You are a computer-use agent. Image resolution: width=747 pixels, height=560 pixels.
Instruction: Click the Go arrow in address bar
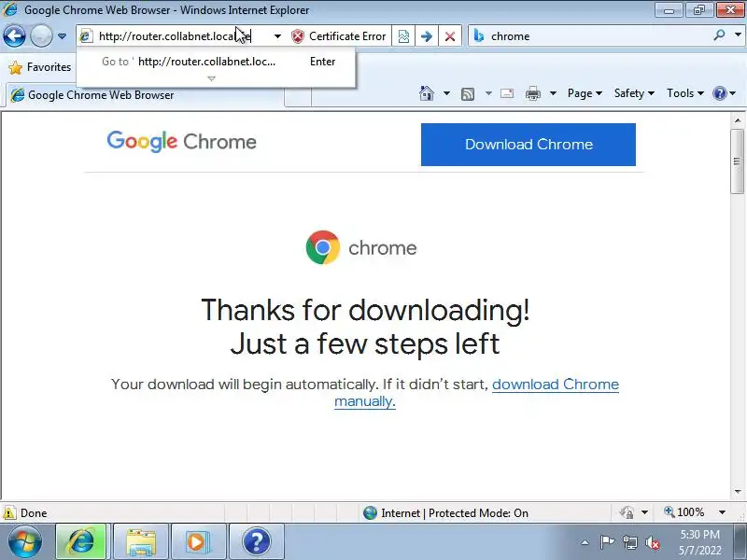(x=427, y=36)
